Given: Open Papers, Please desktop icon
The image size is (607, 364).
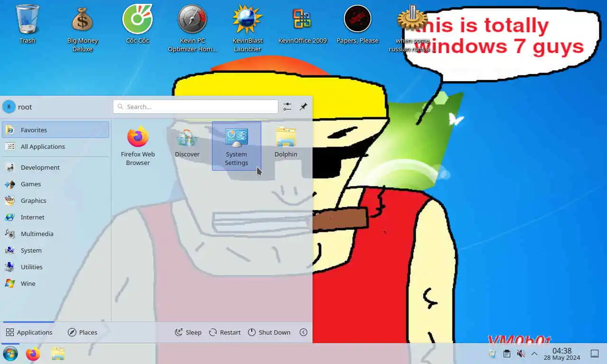Looking at the screenshot, I should click(358, 24).
